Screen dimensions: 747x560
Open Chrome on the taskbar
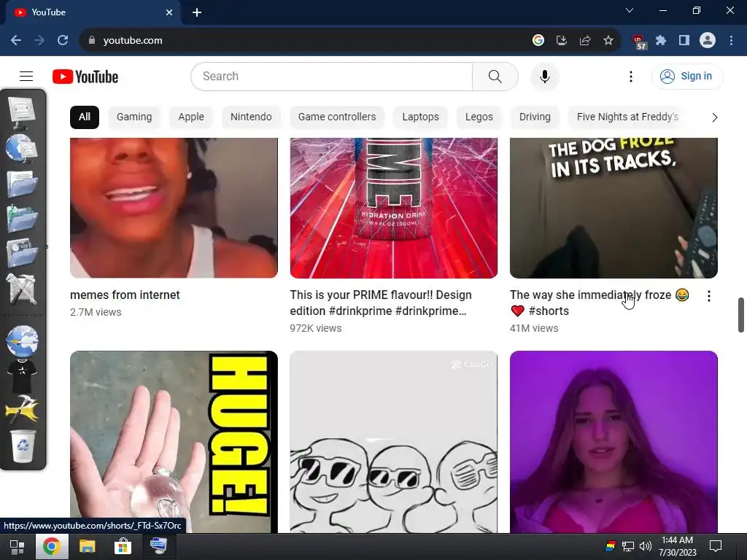click(x=52, y=547)
